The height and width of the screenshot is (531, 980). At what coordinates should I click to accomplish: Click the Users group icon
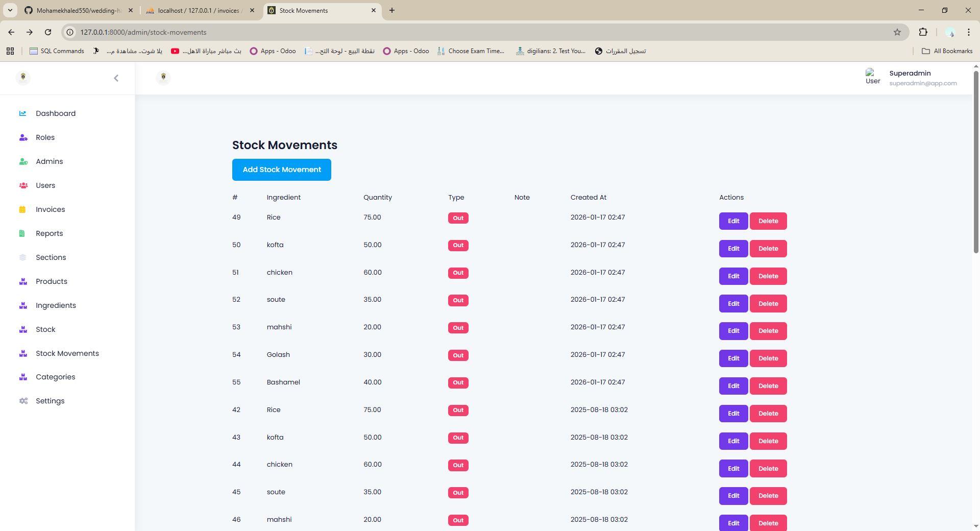pyautogui.click(x=23, y=185)
